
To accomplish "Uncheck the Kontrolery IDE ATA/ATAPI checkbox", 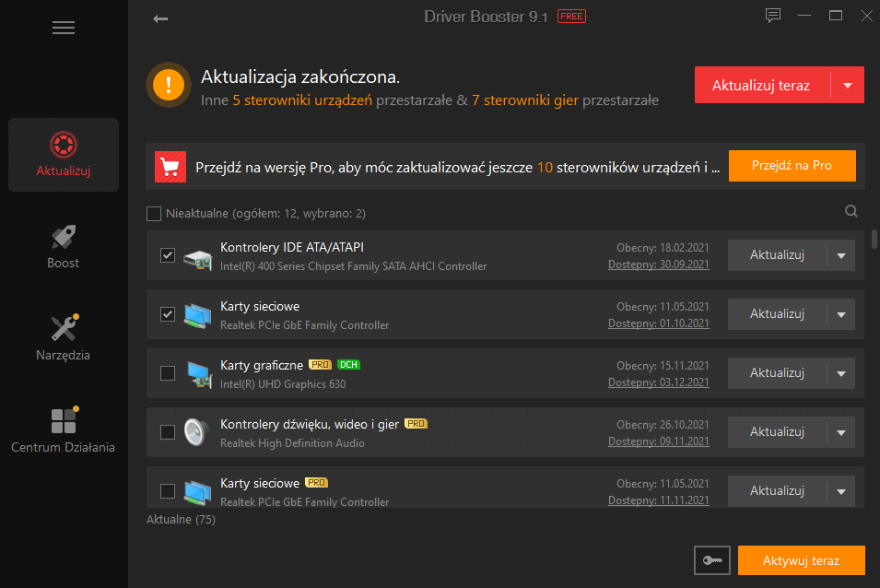I will click(x=167, y=255).
